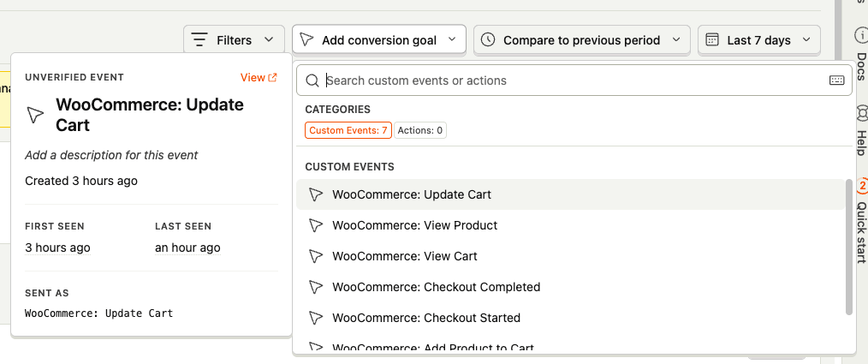Click the Sent As code WooCommerce: Update Cart
This screenshot has width=868, height=364.
pos(99,313)
